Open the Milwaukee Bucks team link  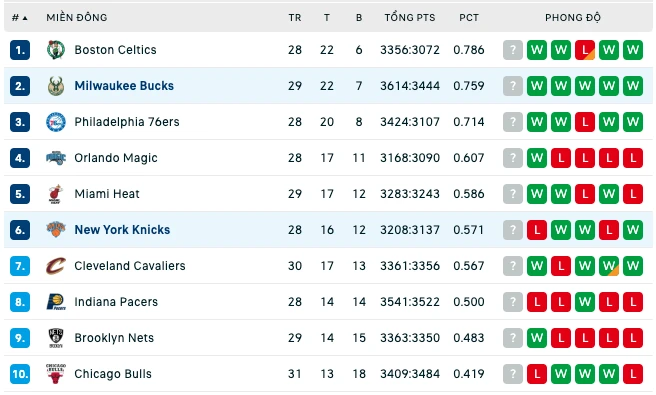point(124,86)
